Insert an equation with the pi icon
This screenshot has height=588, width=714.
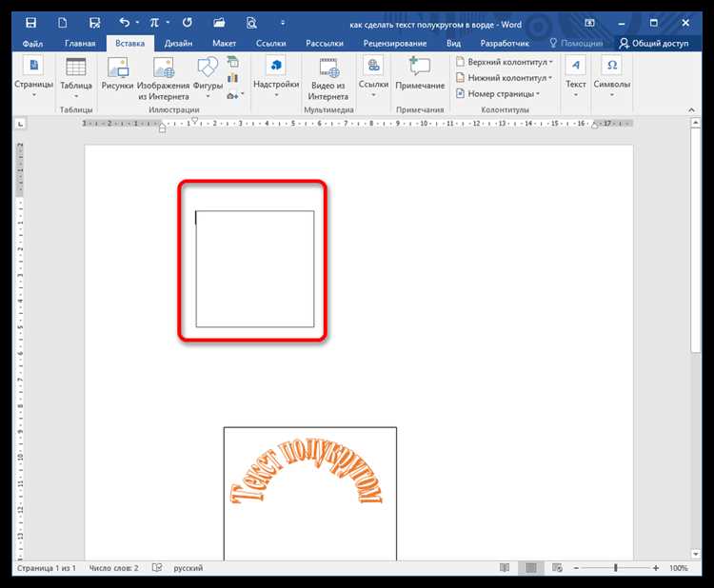click(x=154, y=22)
